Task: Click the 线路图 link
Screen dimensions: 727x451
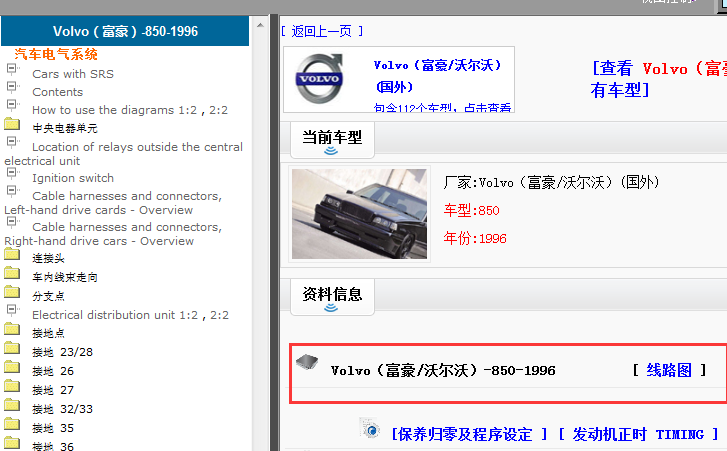Action: (x=669, y=370)
